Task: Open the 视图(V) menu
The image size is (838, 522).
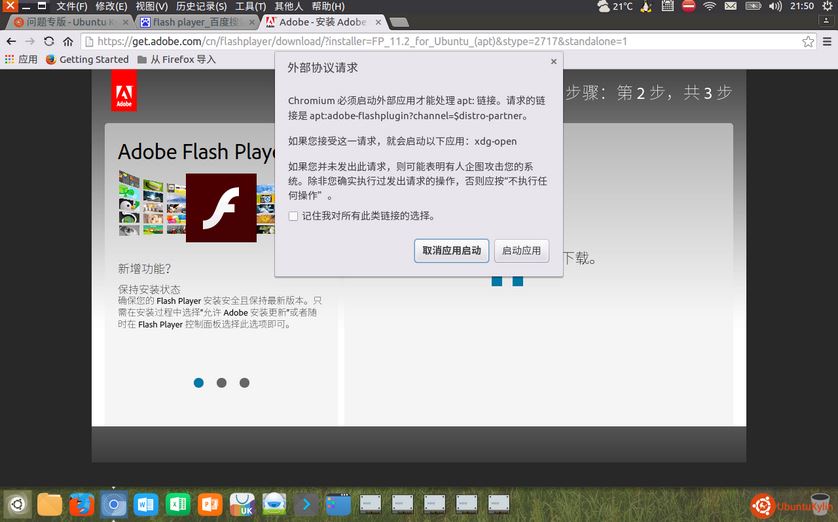Action: [x=151, y=6]
